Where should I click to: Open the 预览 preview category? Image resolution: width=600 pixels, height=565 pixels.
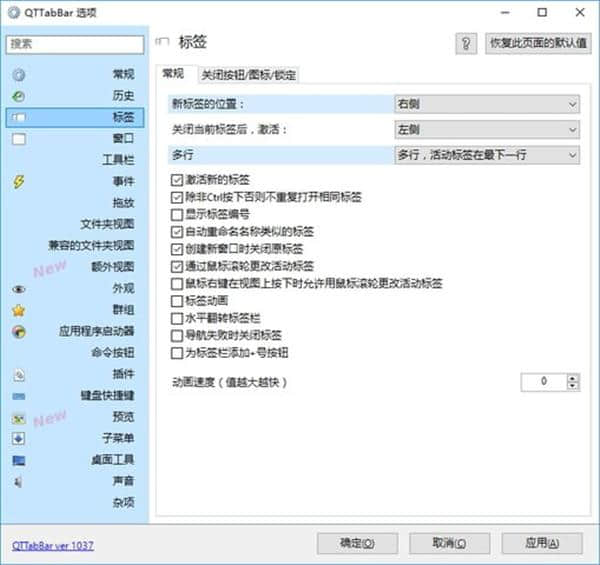pos(75,417)
